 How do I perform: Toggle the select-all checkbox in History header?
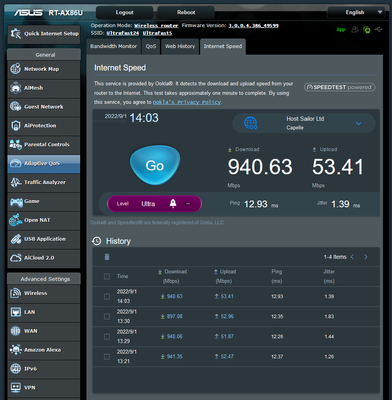(x=107, y=276)
